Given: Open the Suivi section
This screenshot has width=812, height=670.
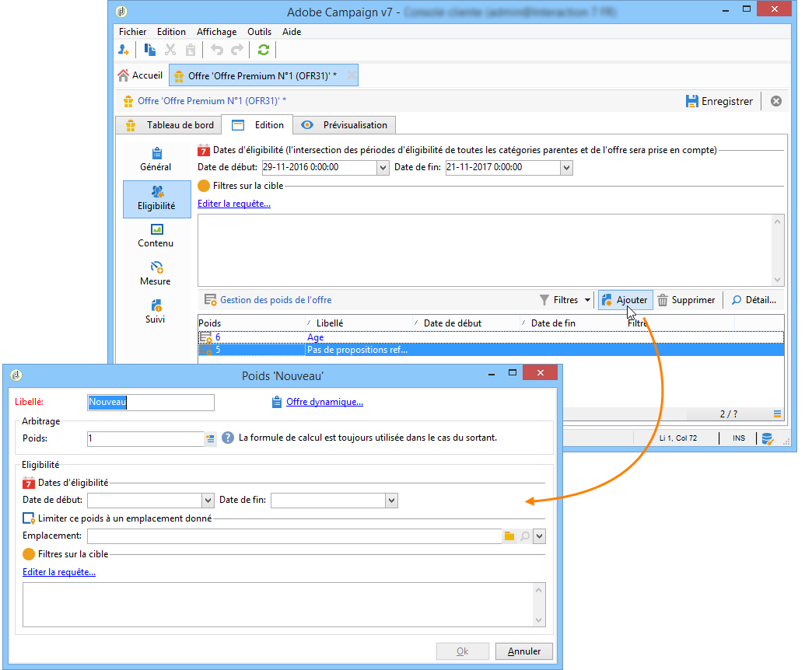Looking at the screenshot, I should pos(156,312).
